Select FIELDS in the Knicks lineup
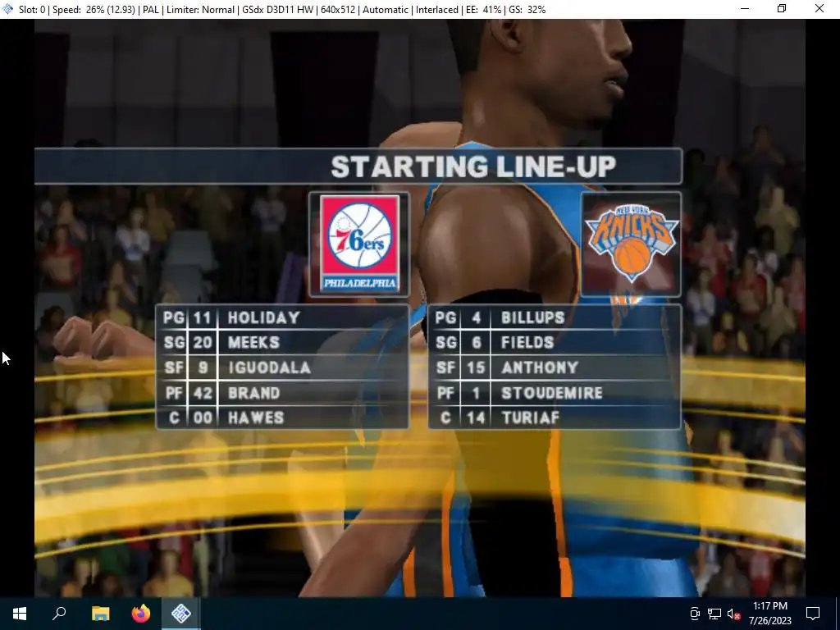Image resolution: width=840 pixels, height=630 pixels. tap(527, 342)
